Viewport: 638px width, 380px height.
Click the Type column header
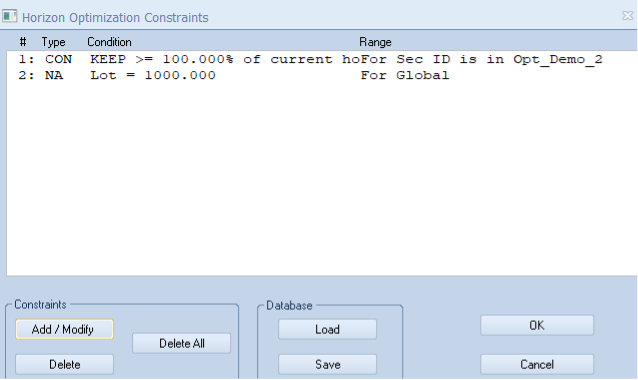tap(53, 42)
